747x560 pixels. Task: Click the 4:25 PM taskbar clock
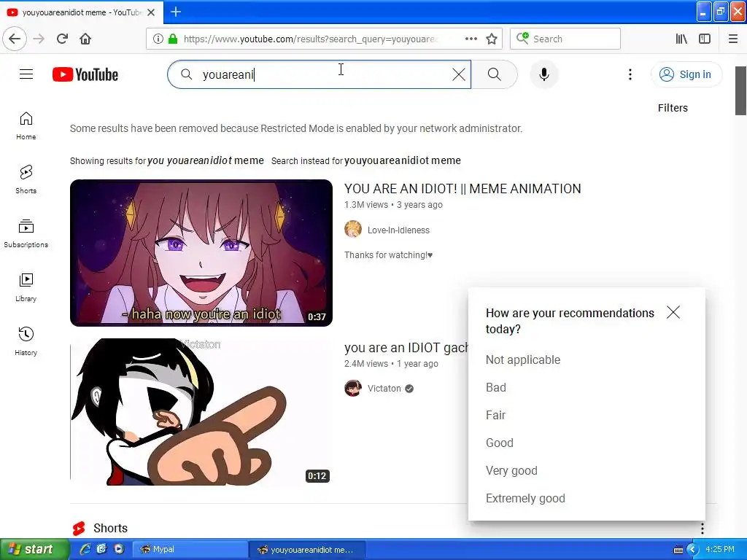[x=720, y=550]
